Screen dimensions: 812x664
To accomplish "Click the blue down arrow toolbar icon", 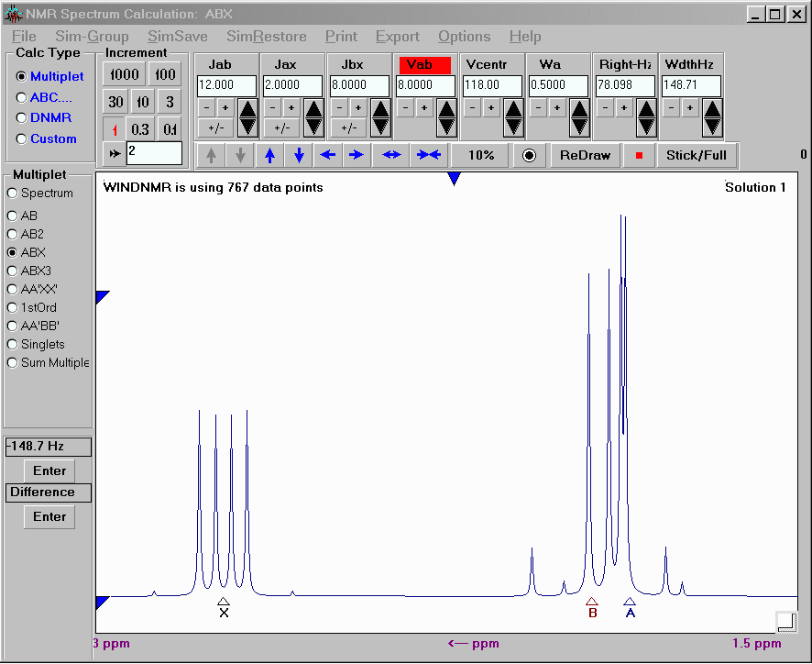I will tap(299, 155).
